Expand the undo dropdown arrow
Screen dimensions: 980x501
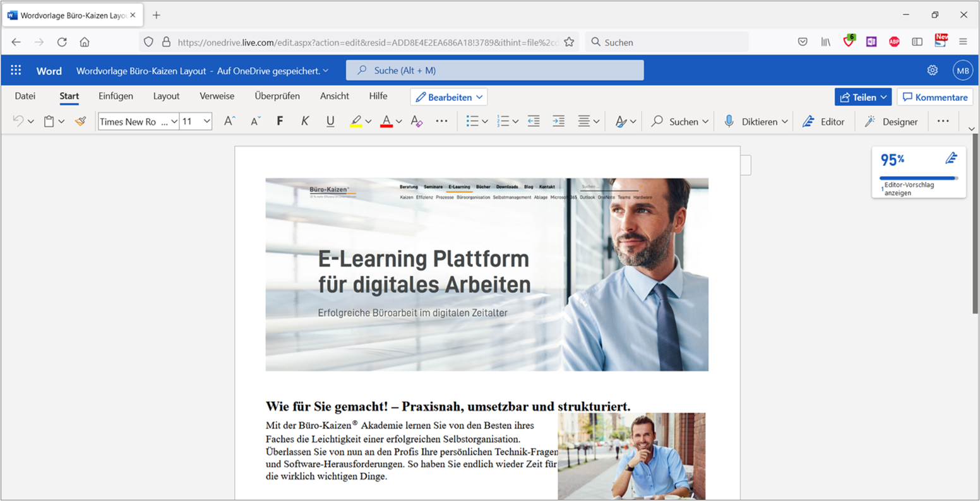31,122
